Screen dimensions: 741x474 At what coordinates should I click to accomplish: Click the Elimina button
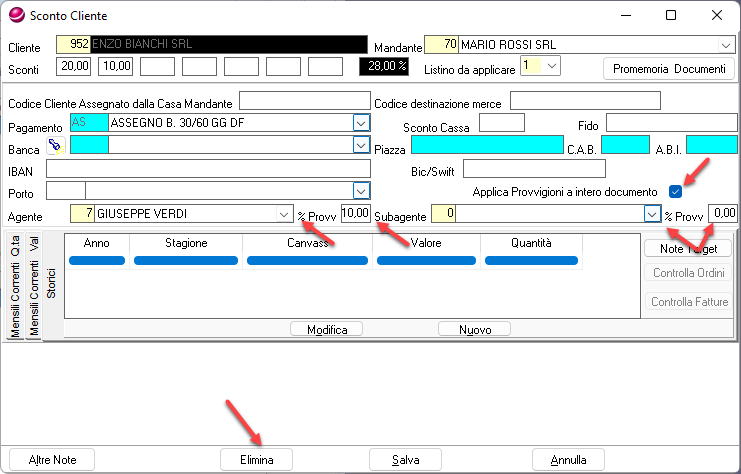point(257,459)
